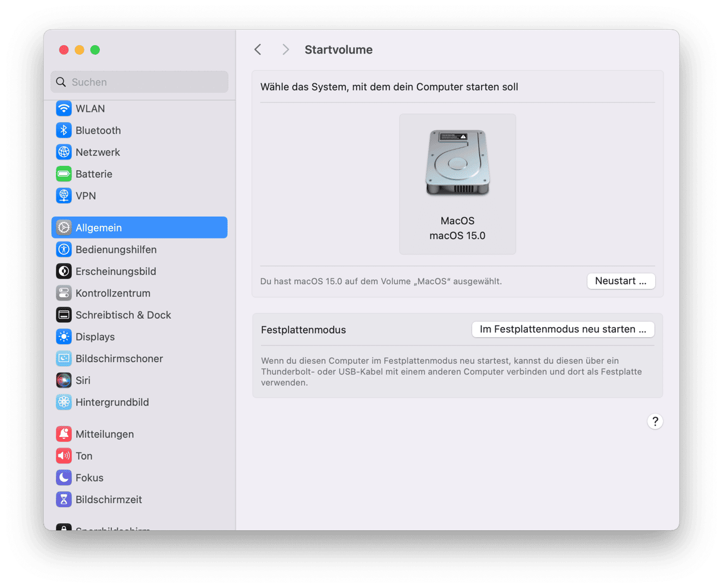
Task: Click the Erscheinungsbild icon
Action: click(64, 271)
